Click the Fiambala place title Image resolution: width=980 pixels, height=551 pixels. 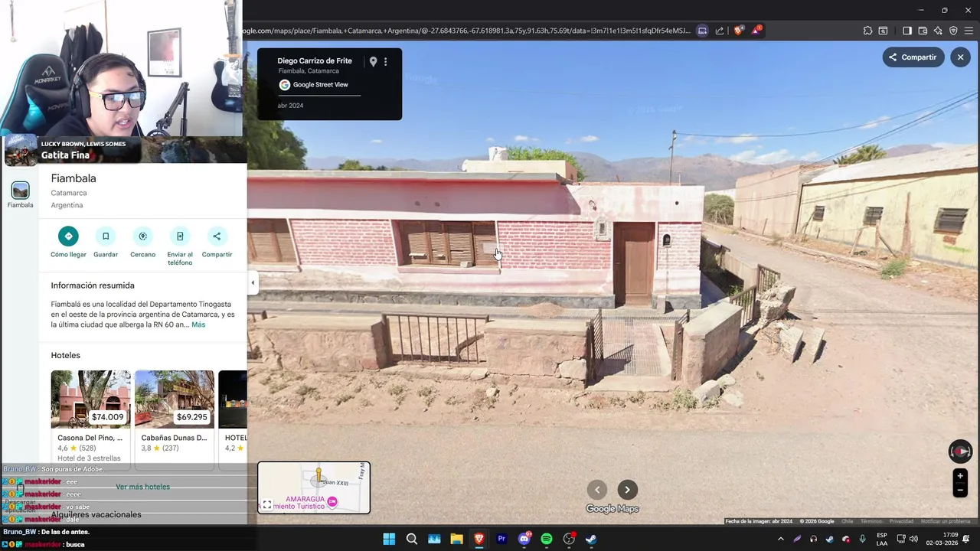click(x=73, y=178)
